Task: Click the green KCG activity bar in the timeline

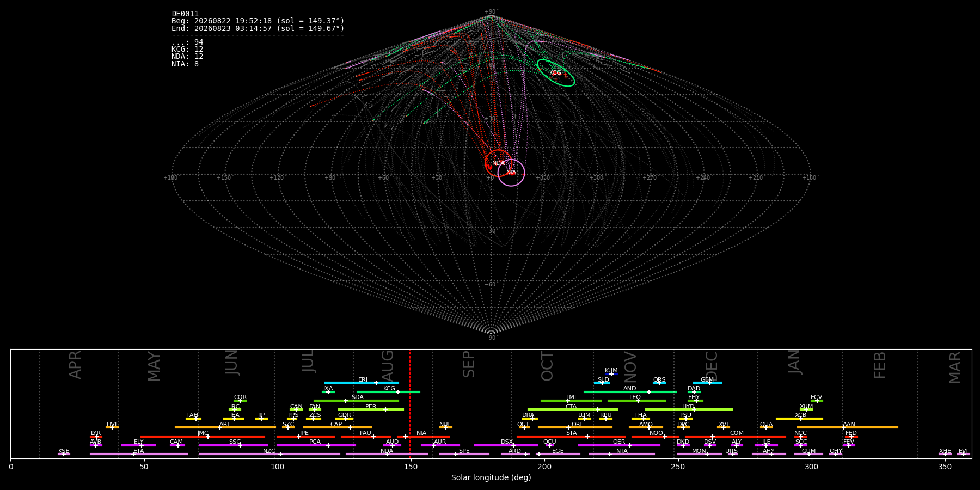Action: point(388,392)
